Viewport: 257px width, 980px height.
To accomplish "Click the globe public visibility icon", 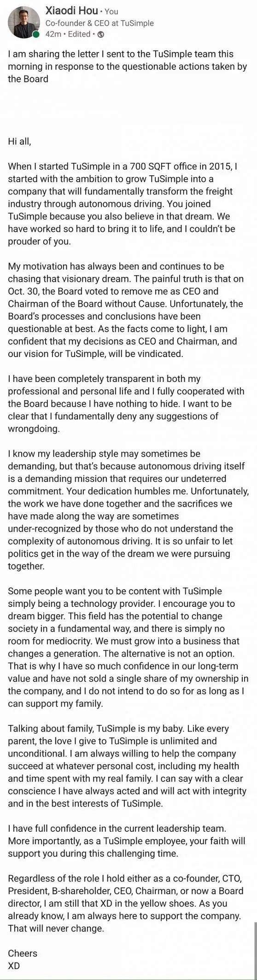I will coord(101,34).
